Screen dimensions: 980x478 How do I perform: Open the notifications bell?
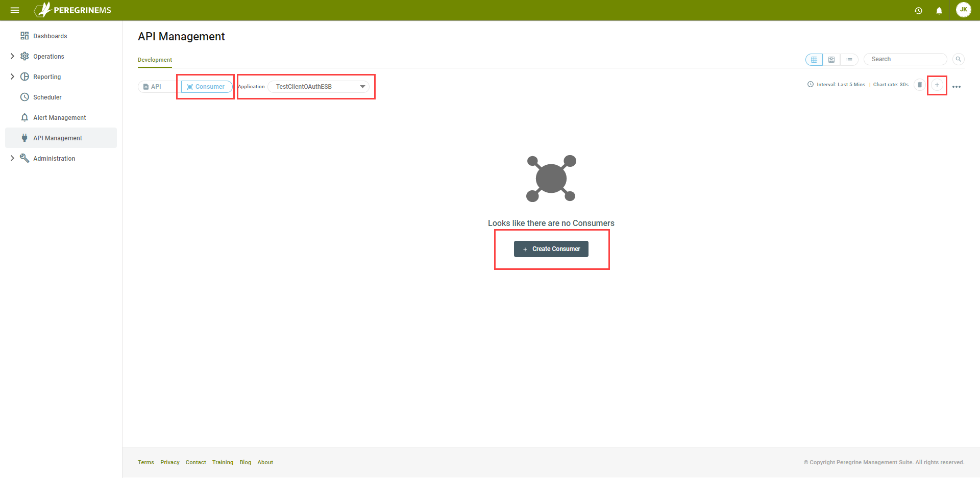[939, 10]
